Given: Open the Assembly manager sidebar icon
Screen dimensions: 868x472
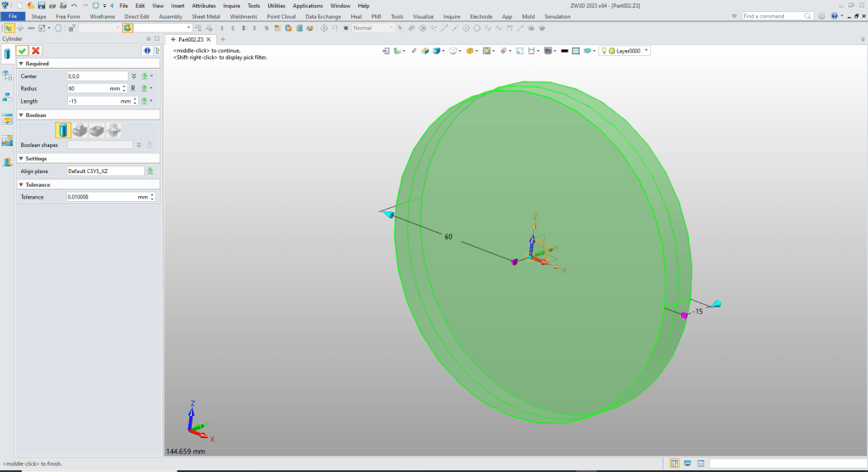Looking at the screenshot, I should 7,97.
